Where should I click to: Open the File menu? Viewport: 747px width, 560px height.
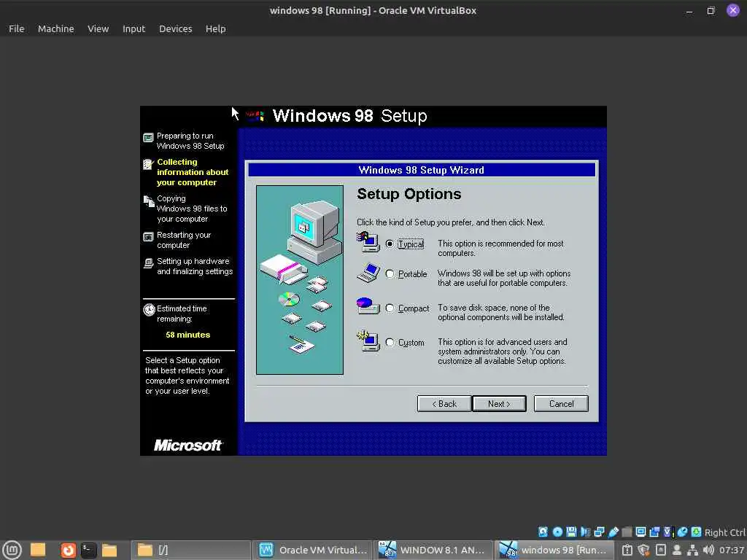[16, 28]
